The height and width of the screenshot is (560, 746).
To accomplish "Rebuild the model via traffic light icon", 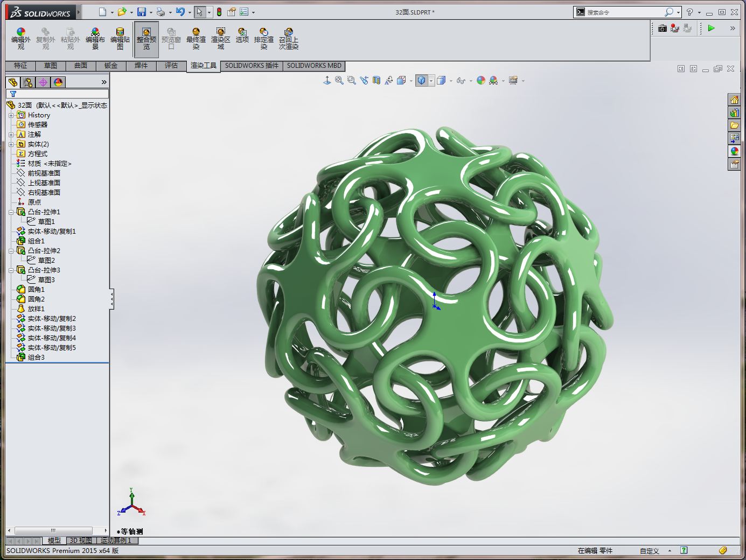I will tap(219, 12).
